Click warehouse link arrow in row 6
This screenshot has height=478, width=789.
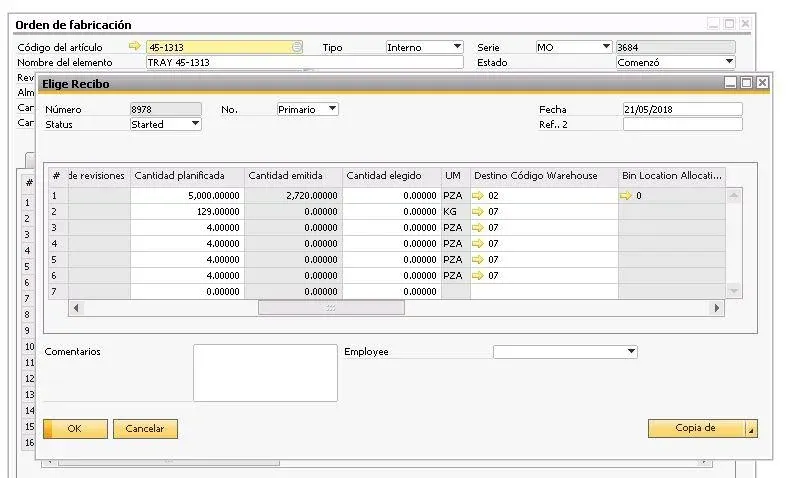[x=478, y=276]
